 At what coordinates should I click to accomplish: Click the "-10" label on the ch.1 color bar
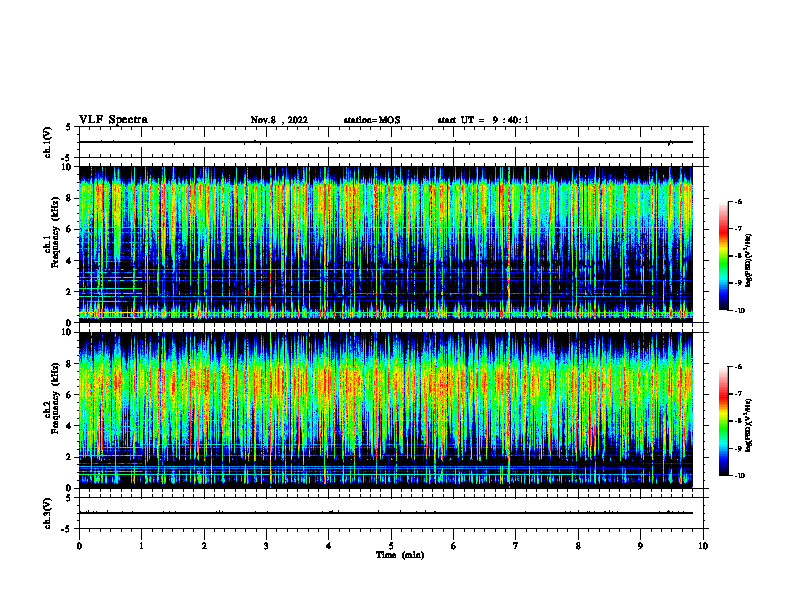click(x=739, y=311)
